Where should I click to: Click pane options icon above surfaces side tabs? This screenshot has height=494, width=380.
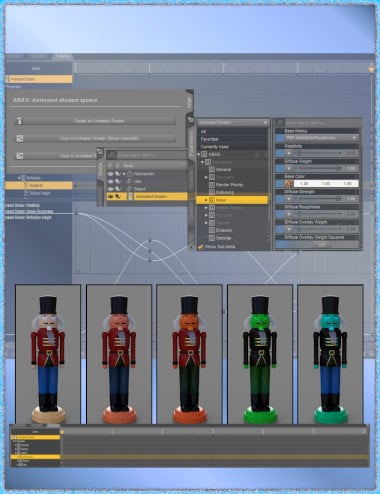click(191, 119)
